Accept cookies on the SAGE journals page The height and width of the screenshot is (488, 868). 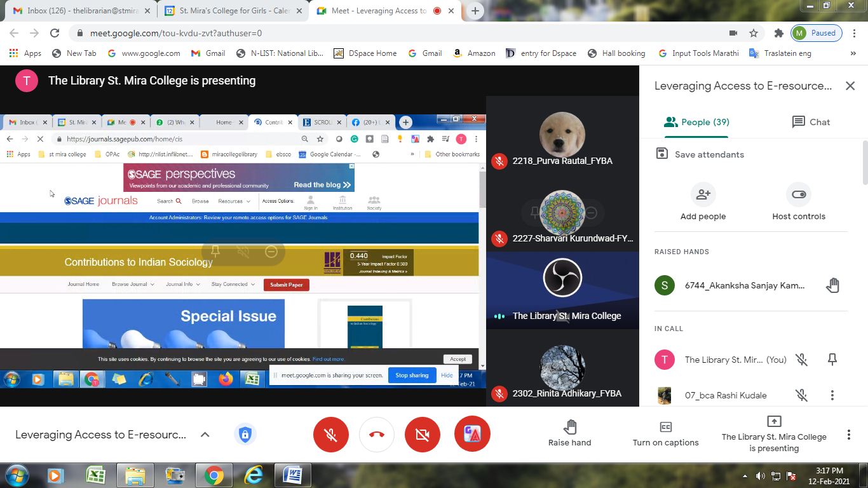point(457,358)
